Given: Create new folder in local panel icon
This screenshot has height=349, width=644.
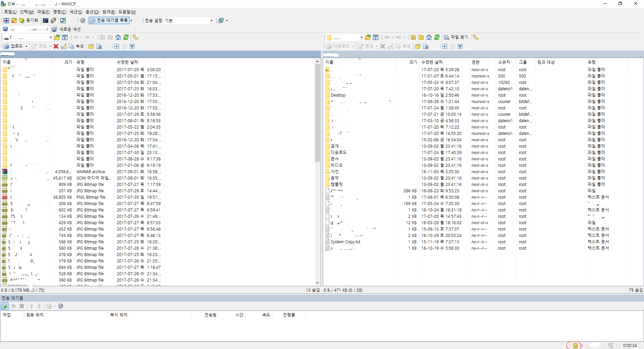Looking at the screenshot, I should click(x=91, y=46).
